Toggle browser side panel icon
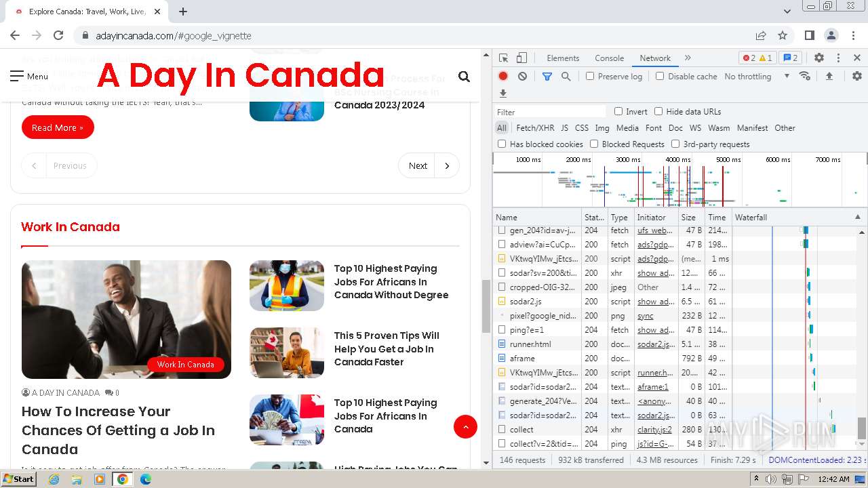This screenshot has width=868, height=488. coord(810,36)
